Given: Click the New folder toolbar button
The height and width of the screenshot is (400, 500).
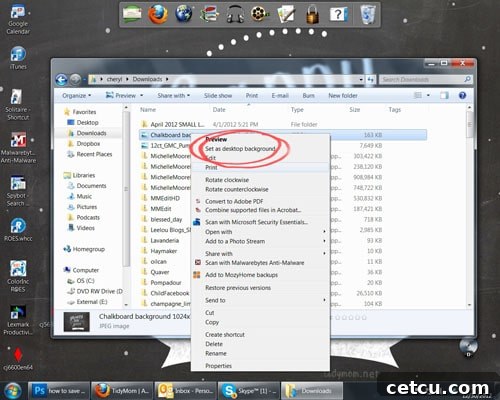Looking at the screenshot, I should (x=343, y=96).
